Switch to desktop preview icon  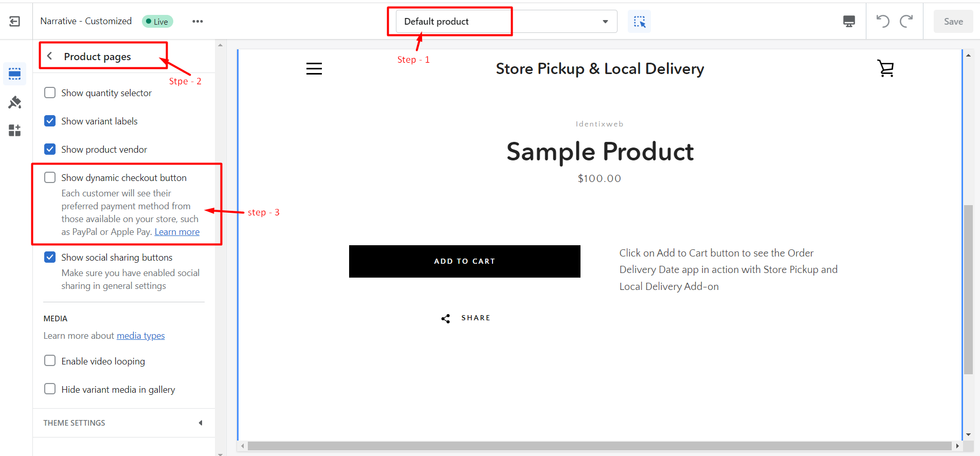click(849, 21)
